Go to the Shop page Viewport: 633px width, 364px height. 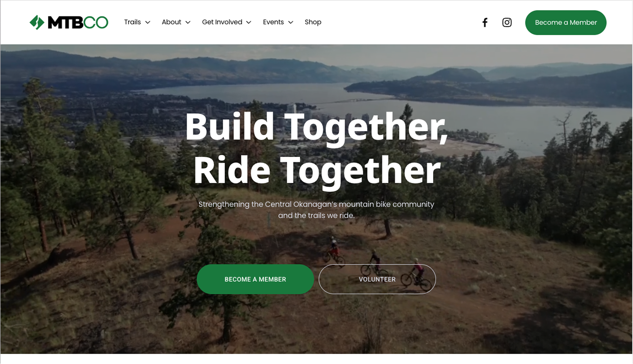(313, 22)
